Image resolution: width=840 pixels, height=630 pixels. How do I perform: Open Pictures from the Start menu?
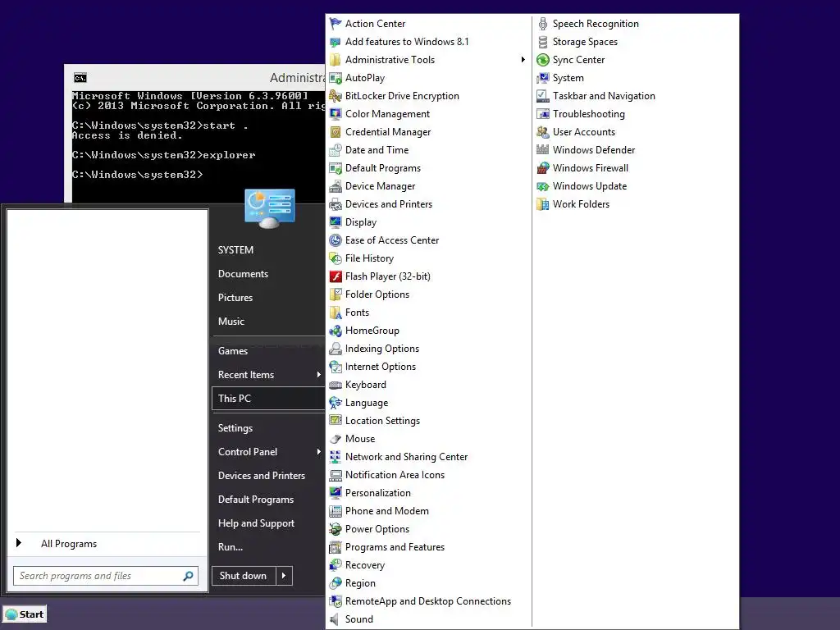(235, 297)
